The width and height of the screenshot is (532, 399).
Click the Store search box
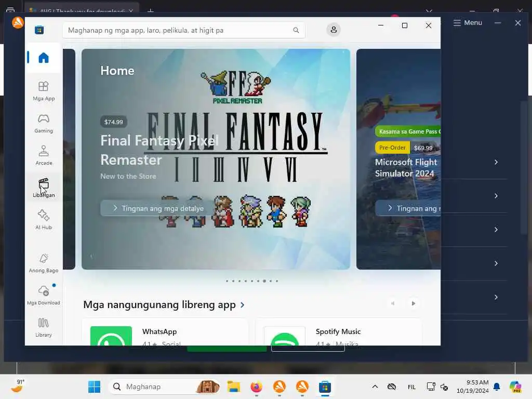tap(183, 30)
